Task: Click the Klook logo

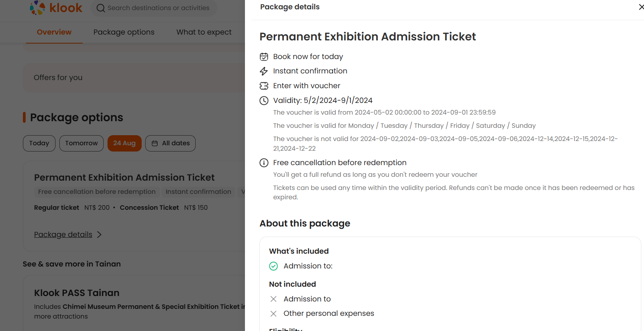Action: (56, 8)
